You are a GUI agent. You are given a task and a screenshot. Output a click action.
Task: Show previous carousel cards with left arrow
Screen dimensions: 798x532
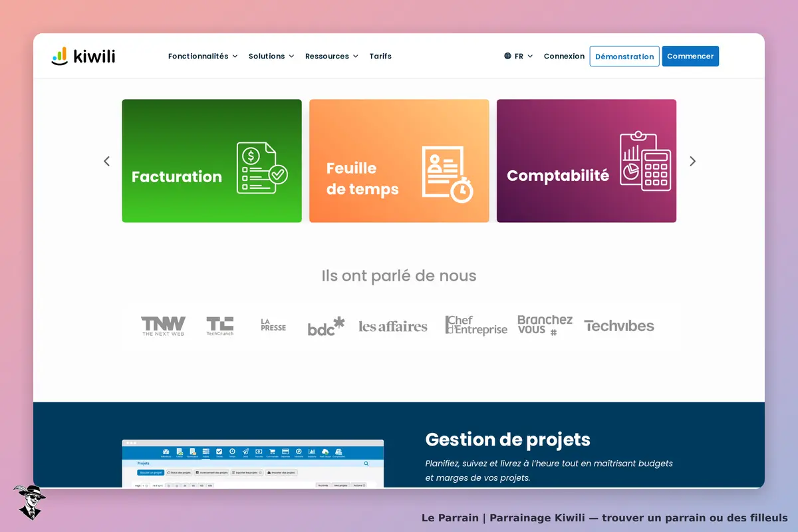click(x=106, y=161)
